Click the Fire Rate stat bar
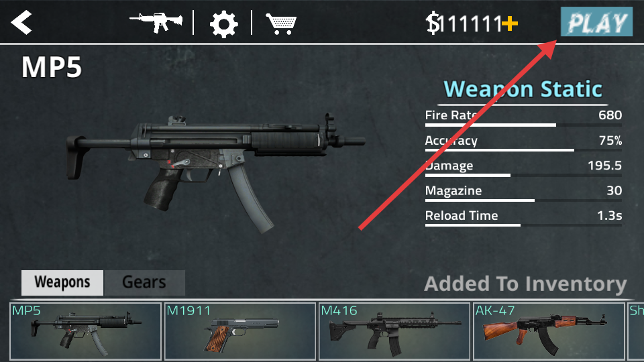644x362 pixels. tap(523, 125)
